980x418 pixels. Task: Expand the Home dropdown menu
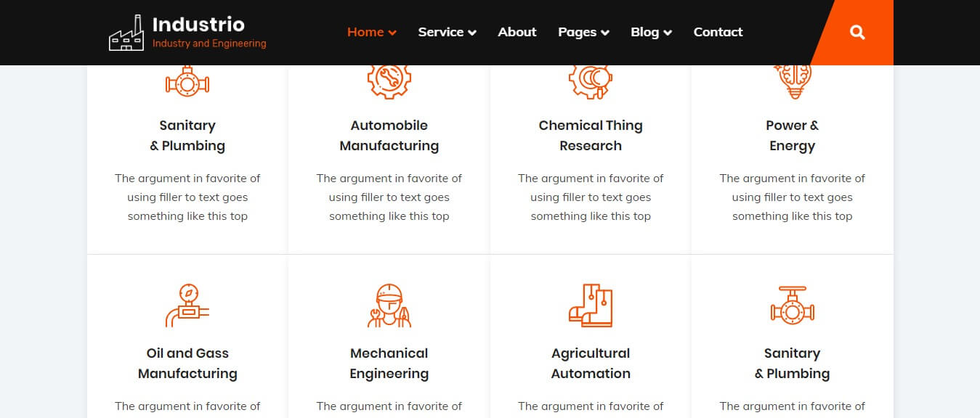coord(372,32)
